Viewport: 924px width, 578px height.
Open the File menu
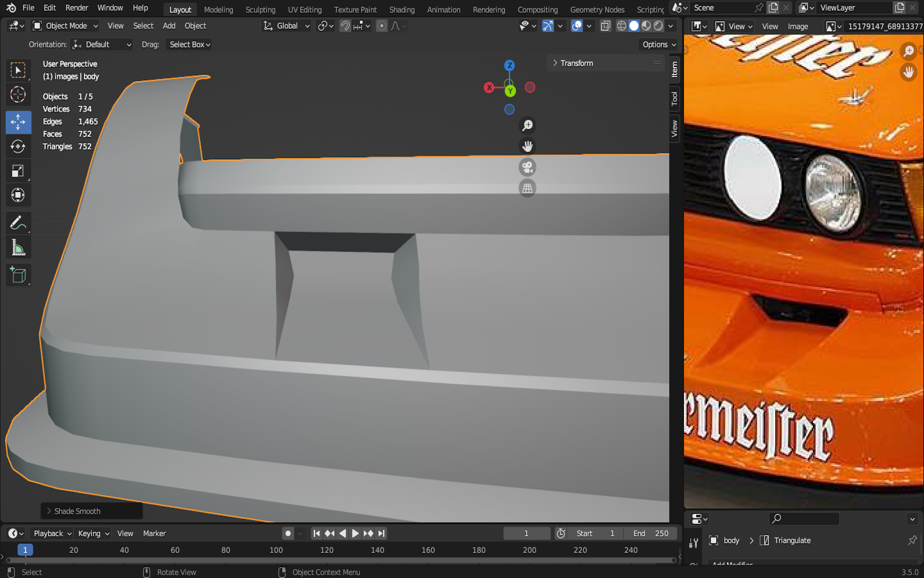[28, 8]
